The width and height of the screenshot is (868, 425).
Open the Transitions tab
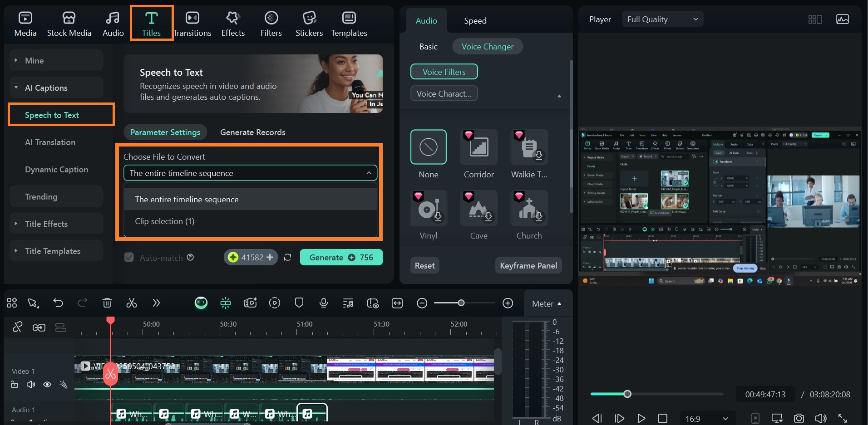pos(192,24)
